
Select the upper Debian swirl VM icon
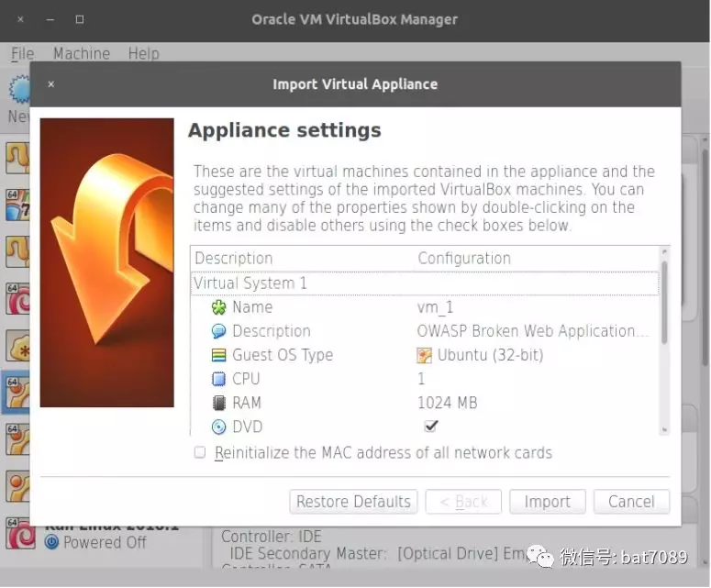pos(17,298)
